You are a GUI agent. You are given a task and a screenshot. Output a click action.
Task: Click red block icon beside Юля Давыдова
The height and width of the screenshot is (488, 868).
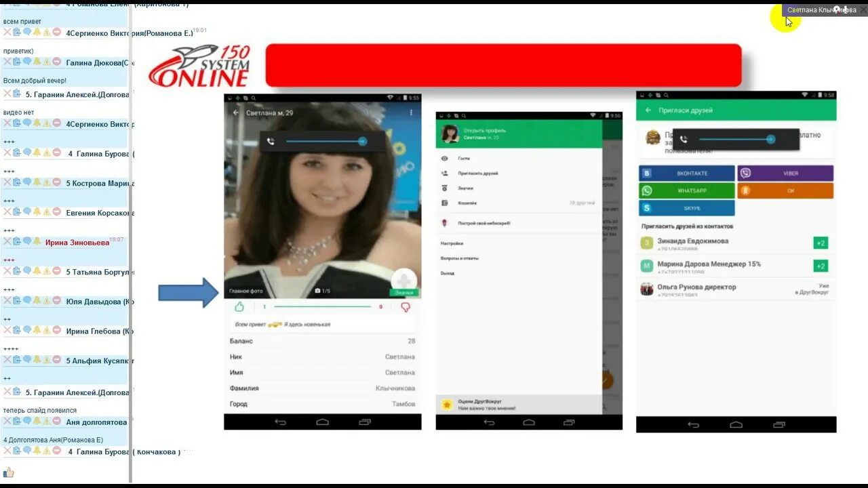(57, 301)
